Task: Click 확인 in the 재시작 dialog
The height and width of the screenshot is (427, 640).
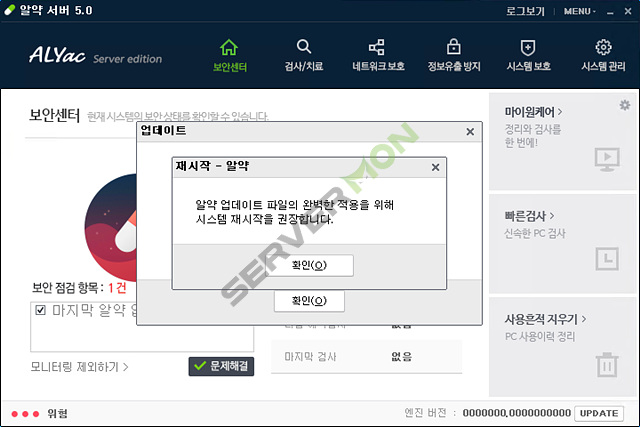Action: point(309,265)
